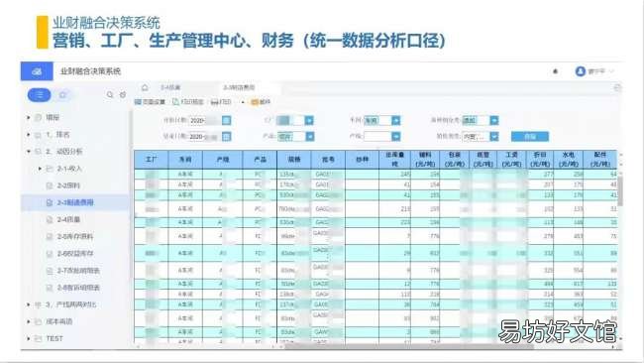
Task: Collapse the 2. 动因分析 tree node
Action: click(29, 152)
